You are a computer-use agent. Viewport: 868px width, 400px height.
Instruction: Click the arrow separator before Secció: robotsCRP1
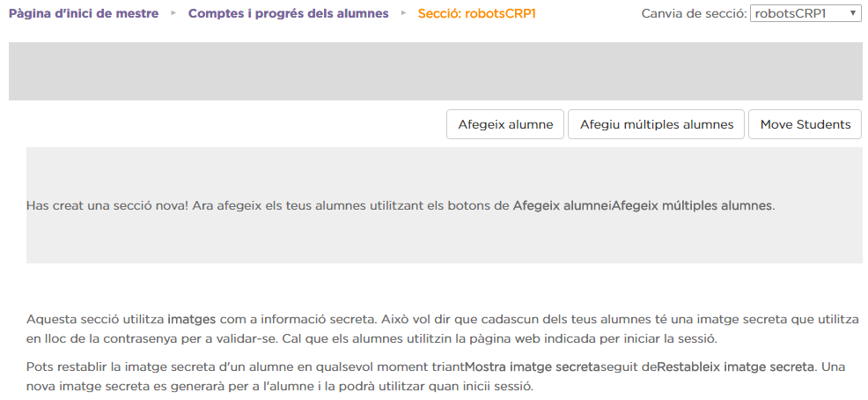pyautogui.click(x=403, y=12)
